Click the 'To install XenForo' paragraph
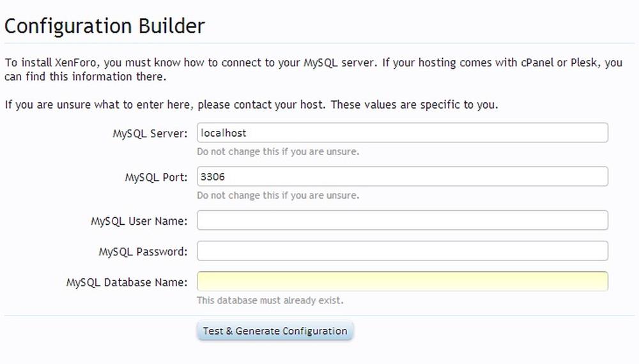 (x=313, y=70)
